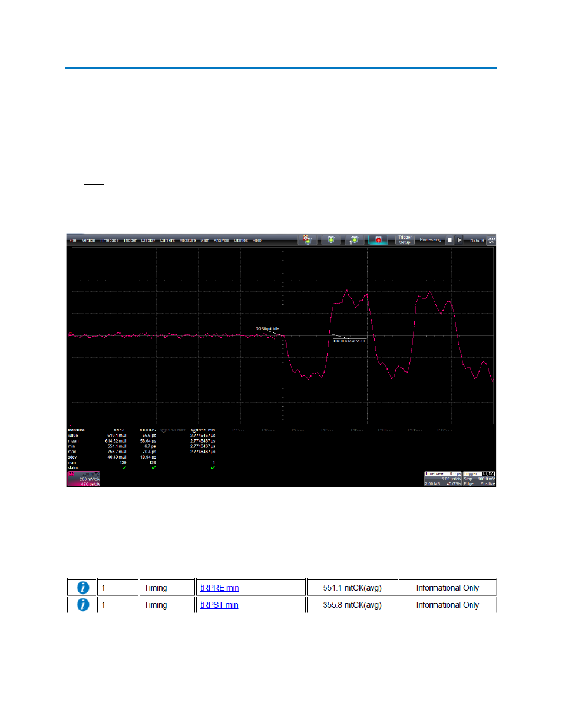
Task: Select the tRPRE measurement column header
Action: (x=120, y=430)
